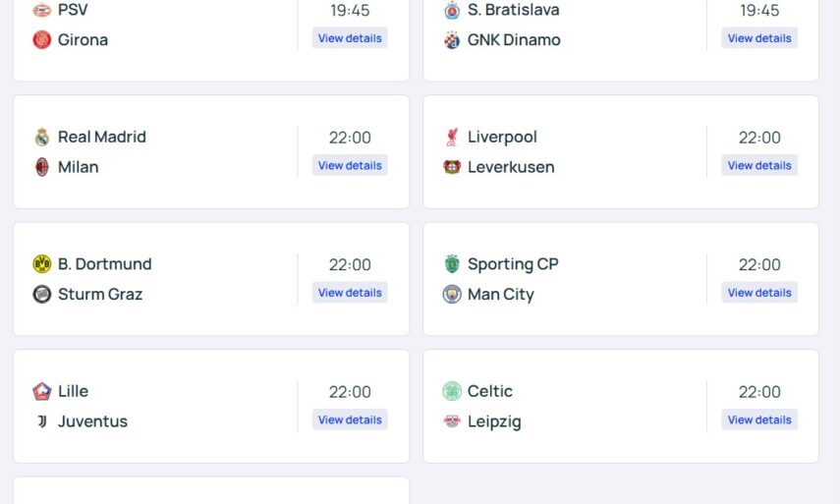Open details for Lille vs Juventus
The image size is (840, 504).
click(350, 420)
